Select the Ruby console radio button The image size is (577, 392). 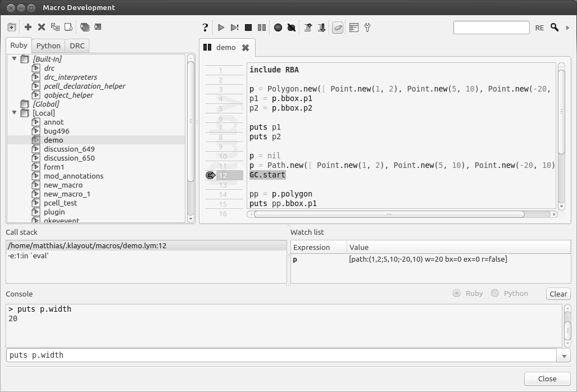click(457, 293)
